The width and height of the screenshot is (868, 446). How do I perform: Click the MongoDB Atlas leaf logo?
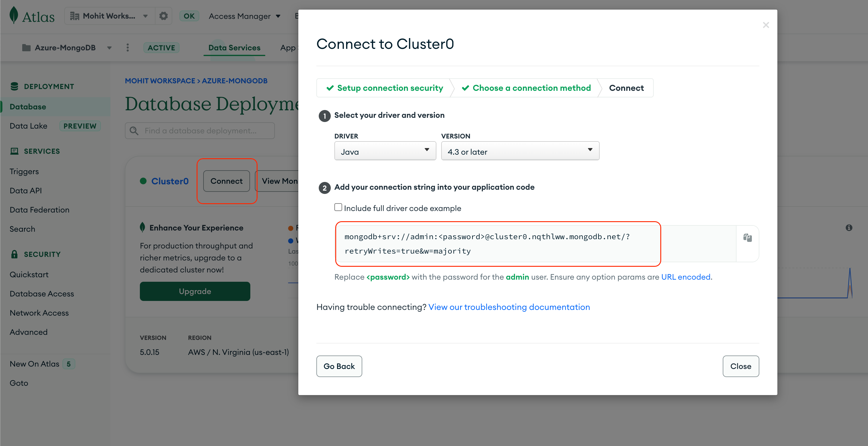coord(14,15)
